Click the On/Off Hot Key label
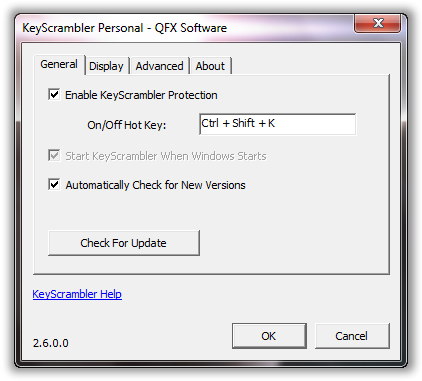Viewport: 422px width, 381px height. click(126, 125)
